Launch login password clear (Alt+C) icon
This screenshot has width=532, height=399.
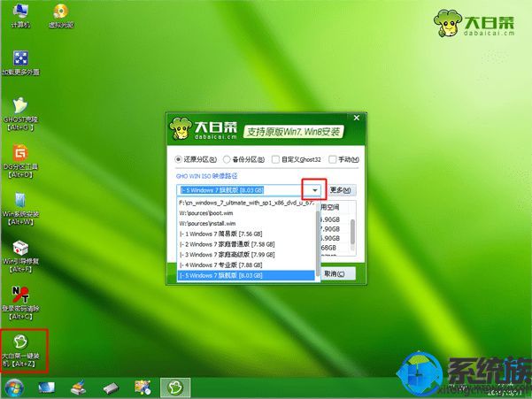click(20, 303)
